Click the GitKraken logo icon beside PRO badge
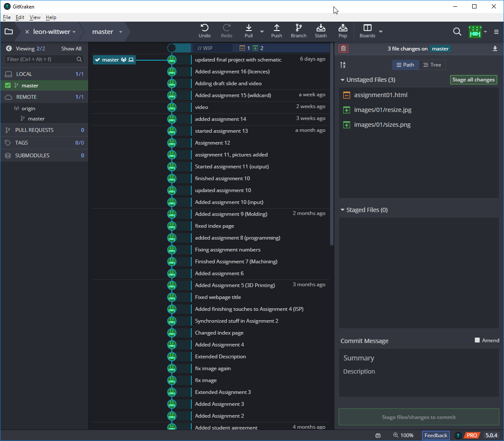This screenshot has height=441, width=504. pyautogui.click(x=458, y=435)
